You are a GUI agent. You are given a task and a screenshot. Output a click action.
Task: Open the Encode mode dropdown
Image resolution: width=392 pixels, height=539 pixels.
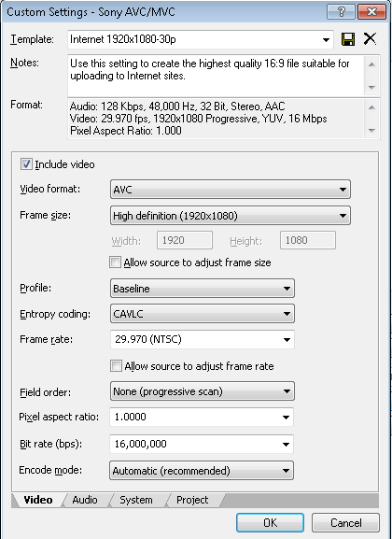tap(202, 470)
